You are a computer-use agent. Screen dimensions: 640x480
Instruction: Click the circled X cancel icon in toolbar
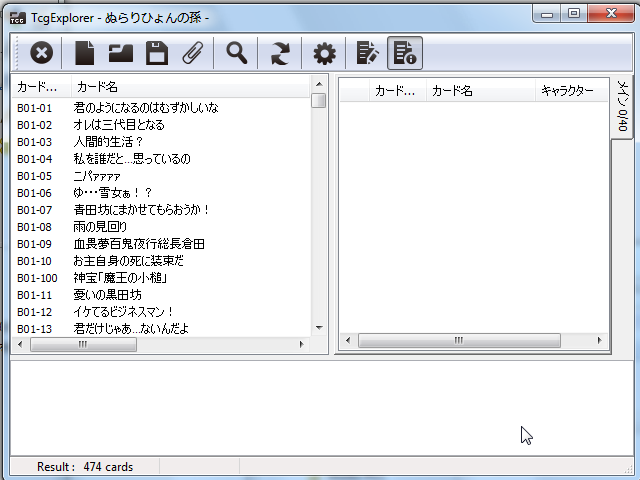[x=42, y=53]
